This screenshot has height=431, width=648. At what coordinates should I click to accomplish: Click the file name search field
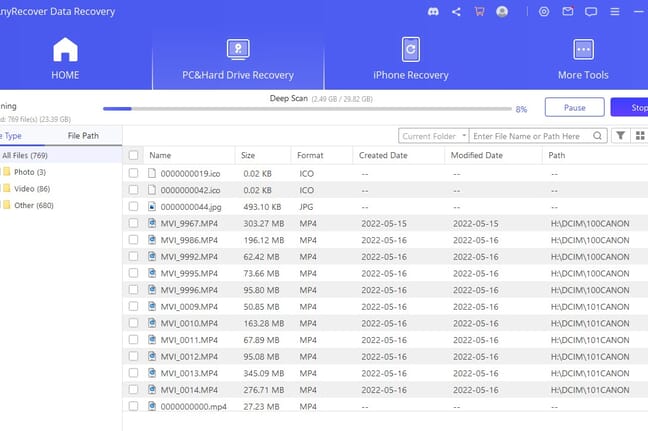click(x=532, y=136)
